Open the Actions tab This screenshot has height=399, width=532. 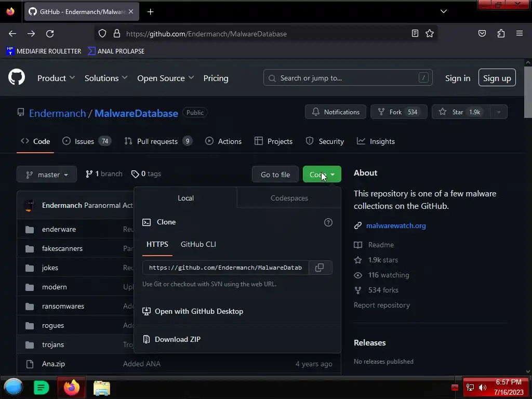pos(223,141)
